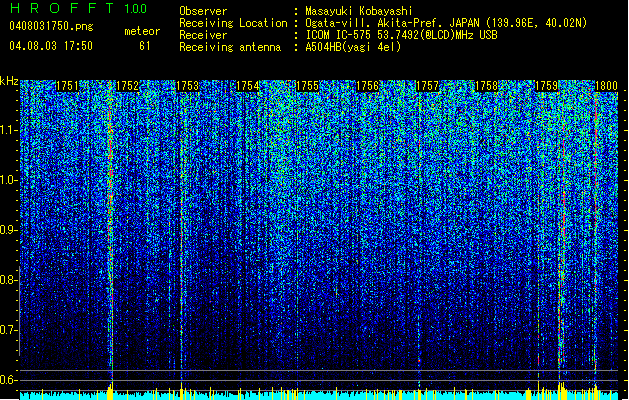Click the Ogata-vill. Akita-Pref. JAPAN location text
This screenshot has width=629, height=400.
(x=446, y=23)
